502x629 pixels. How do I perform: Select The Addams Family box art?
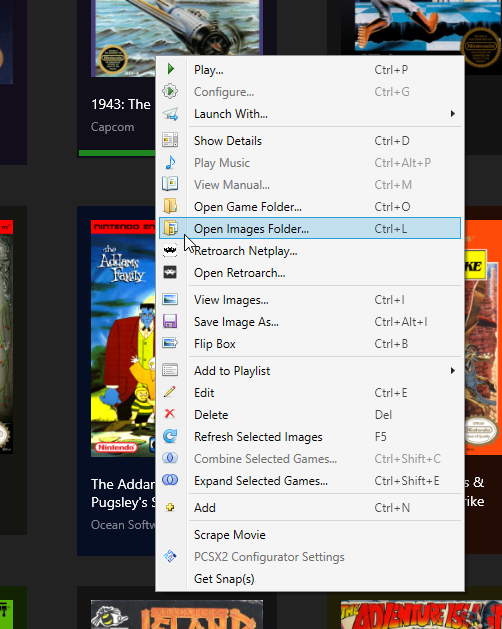coord(123,338)
